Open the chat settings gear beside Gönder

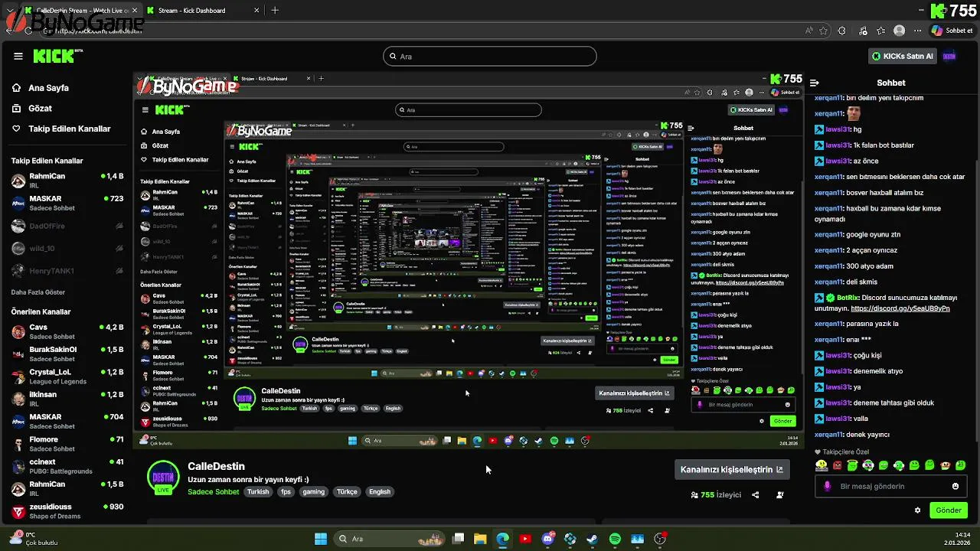pos(917,510)
